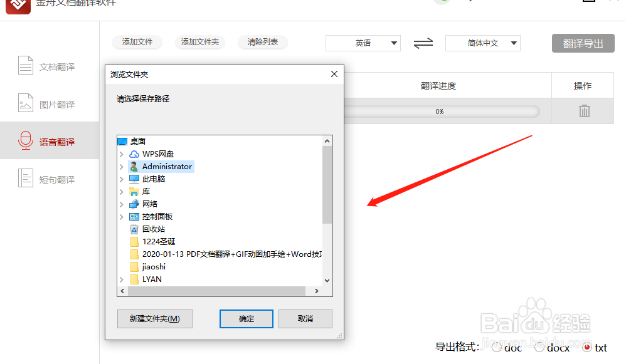626x364 pixels.
Task: Click the 新建文件夹(M) button
Action: pos(154,319)
